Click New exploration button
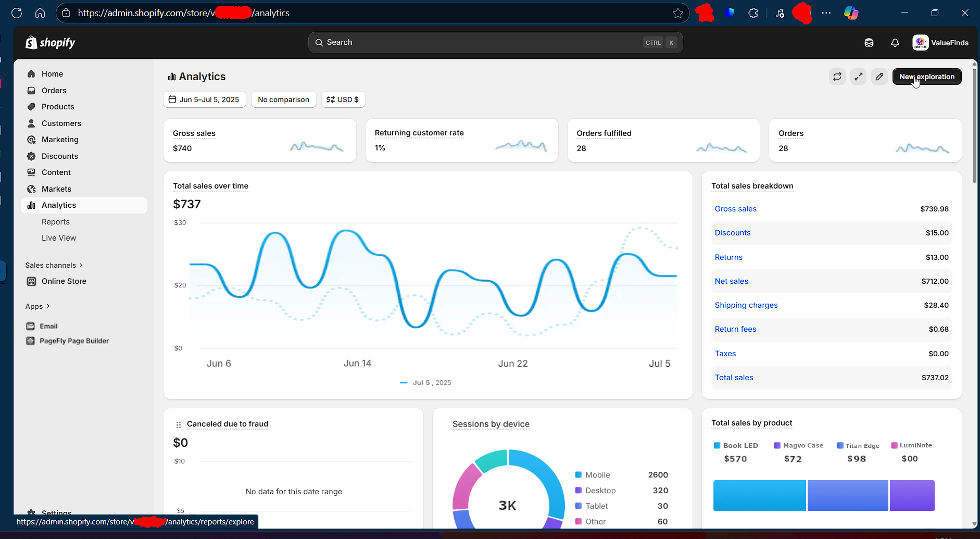Image resolution: width=980 pixels, height=539 pixels. tap(927, 77)
